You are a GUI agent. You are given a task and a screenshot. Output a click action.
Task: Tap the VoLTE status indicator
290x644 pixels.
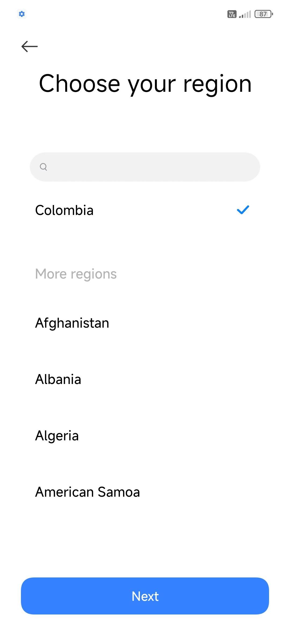click(232, 14)
